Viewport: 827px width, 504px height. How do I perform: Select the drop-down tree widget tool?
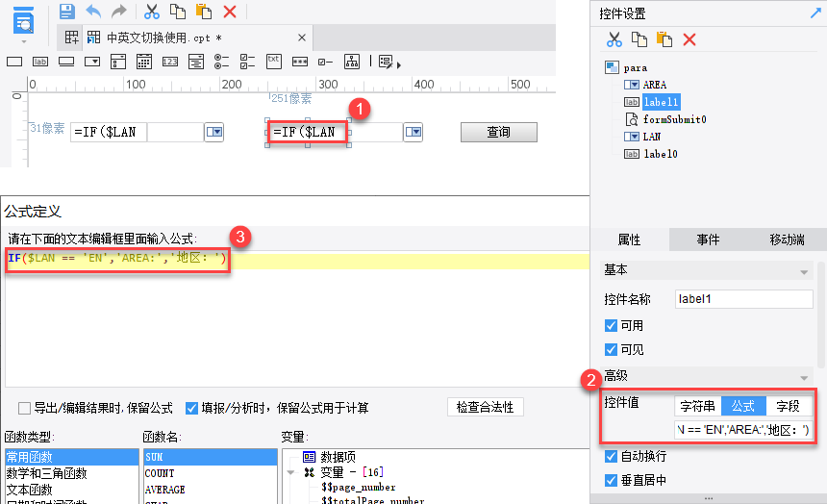pyautogui.click(x=195, y=62)
